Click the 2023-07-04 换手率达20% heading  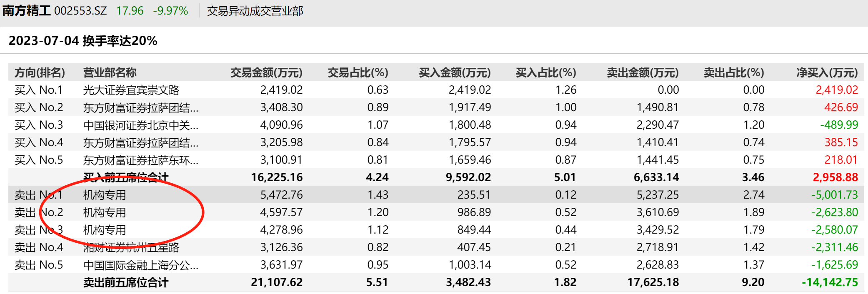click(83, 40)
